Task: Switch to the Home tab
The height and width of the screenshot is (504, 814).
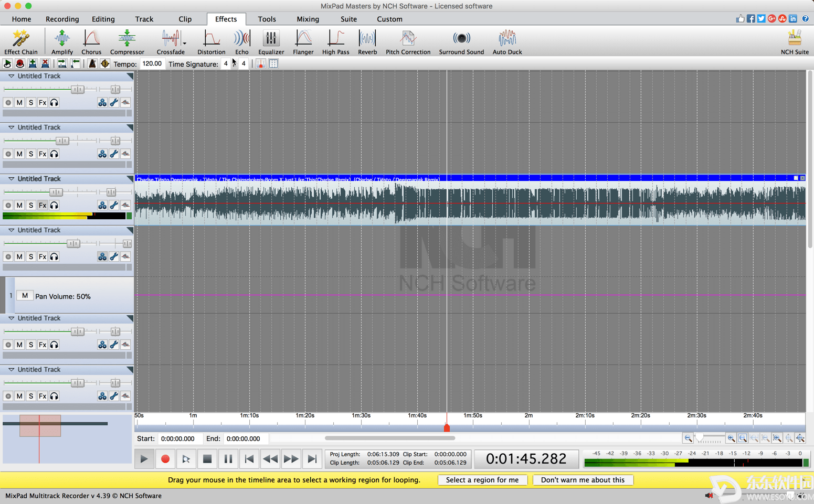Action: (22, 19)
